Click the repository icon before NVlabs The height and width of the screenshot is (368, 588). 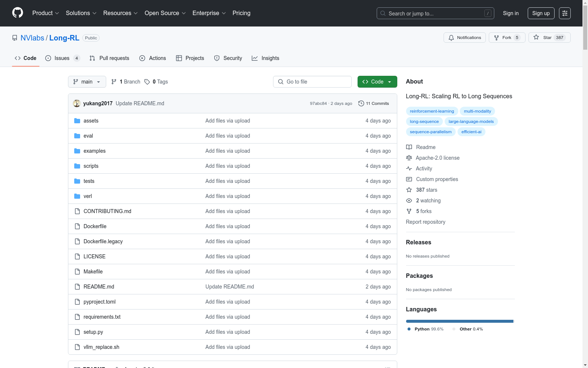(x=15, y=38)
